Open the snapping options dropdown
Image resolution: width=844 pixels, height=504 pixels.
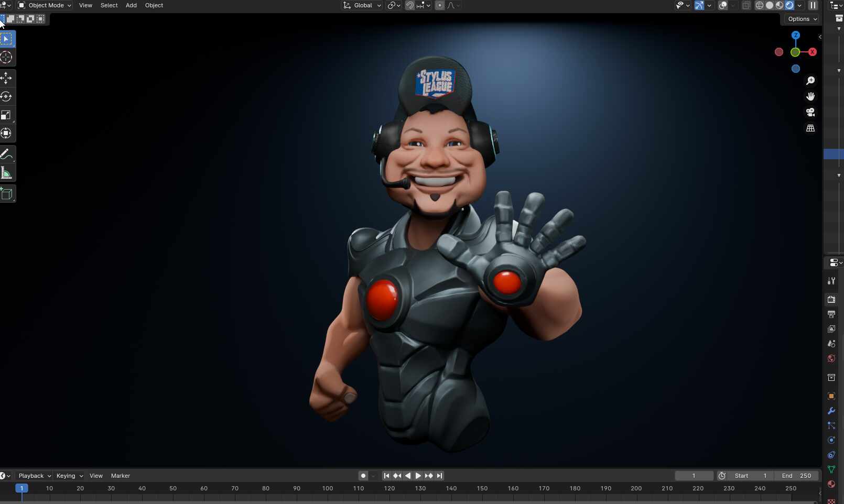pos(423,5)
